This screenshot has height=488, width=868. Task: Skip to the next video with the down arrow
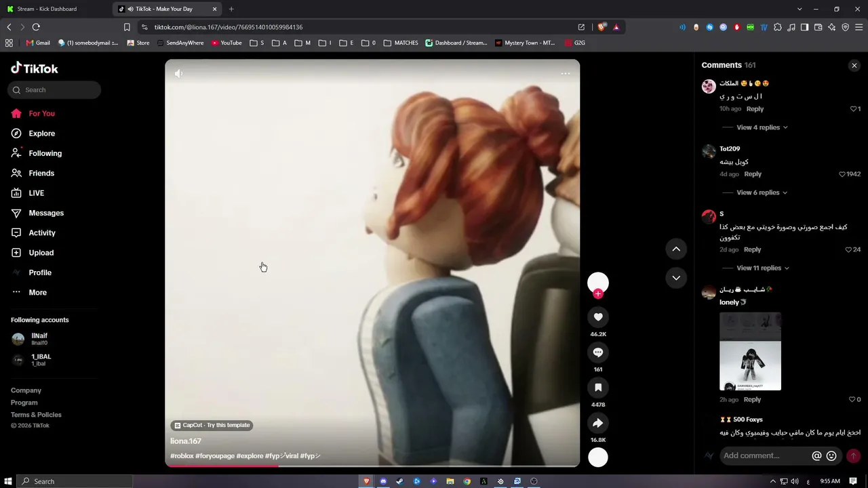[x=676, y=278]
